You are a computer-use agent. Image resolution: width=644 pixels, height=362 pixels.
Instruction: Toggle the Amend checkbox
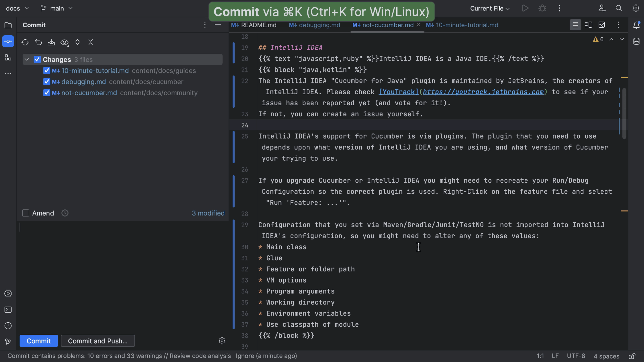[x=26, y=213]
